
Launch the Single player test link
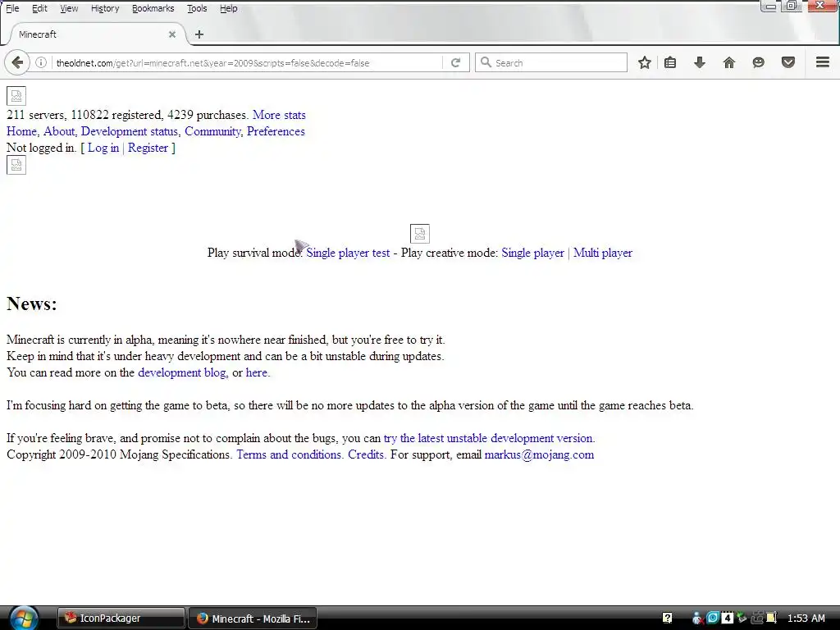[348, 253]
